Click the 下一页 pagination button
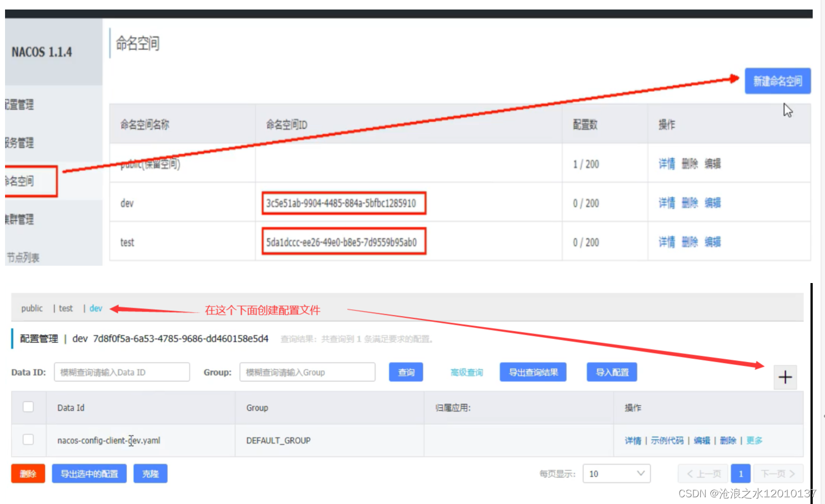Viewport: 825px width, 504px height. tap(778, 474)
